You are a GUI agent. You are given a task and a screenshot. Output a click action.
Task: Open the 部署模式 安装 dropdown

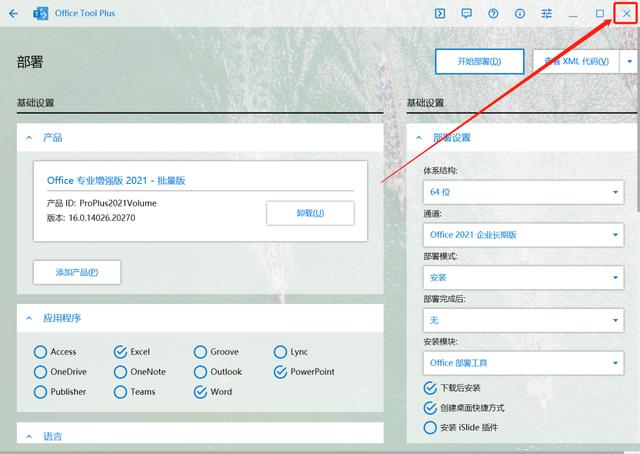click(524, 278)
